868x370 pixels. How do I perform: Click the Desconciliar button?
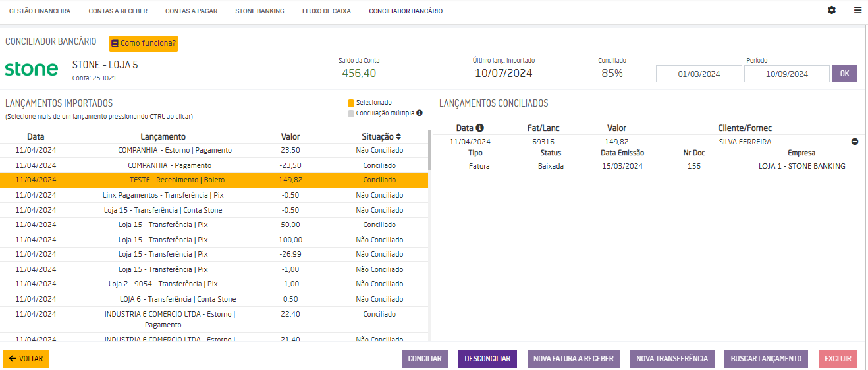487,359
